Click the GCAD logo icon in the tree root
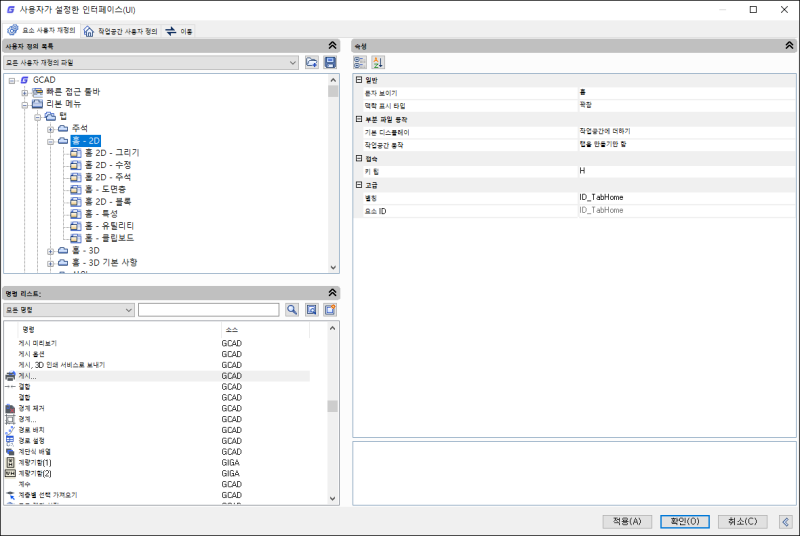This screenshot has height=536, width=800. click(x=24, y=80)
